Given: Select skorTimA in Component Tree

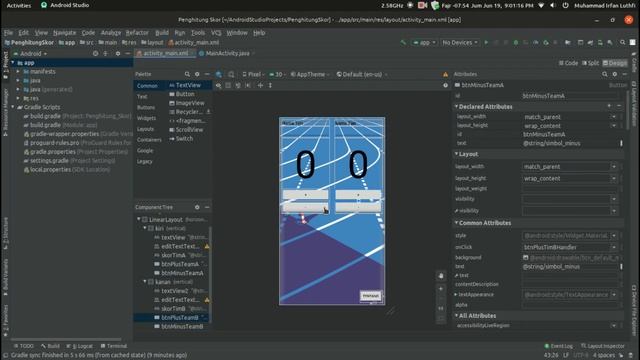Looking at the screenshot, I should point(173,255).
